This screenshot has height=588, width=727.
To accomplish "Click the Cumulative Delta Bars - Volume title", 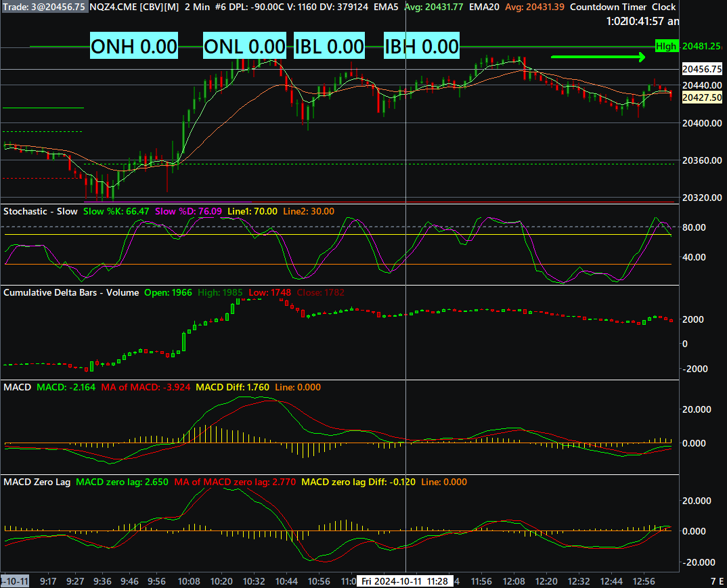I will [x=71, y=292].
